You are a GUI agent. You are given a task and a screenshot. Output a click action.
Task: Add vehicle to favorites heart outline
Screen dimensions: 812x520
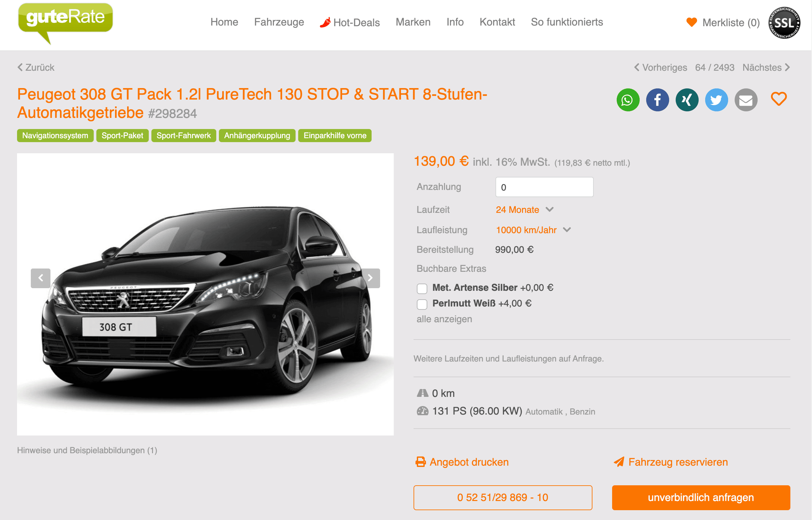click(x=779, y=99)
